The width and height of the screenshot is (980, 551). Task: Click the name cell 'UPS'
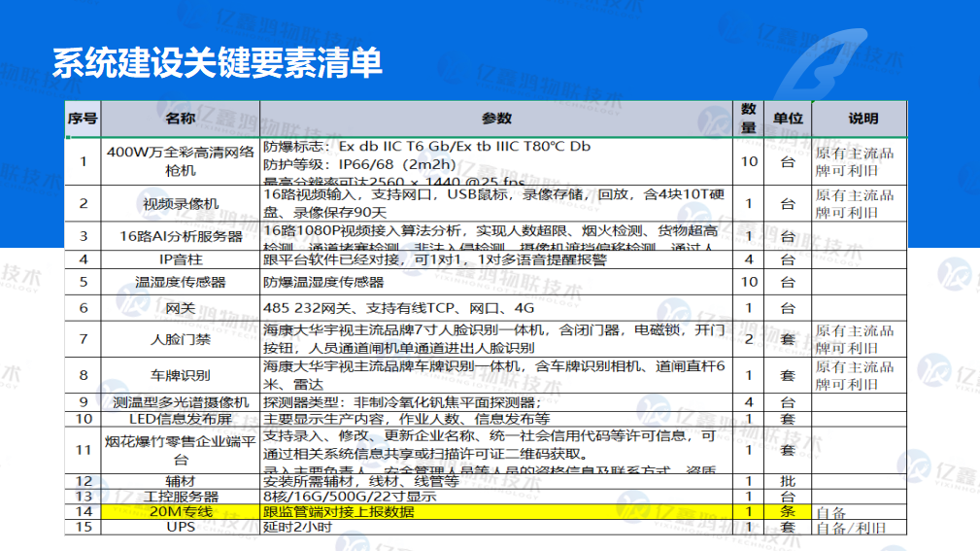click(x=180, y=527)
